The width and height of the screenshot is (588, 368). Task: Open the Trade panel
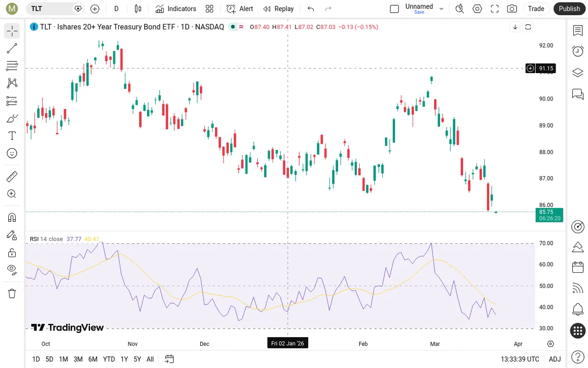pyautogui.click(x=536, y=9)
